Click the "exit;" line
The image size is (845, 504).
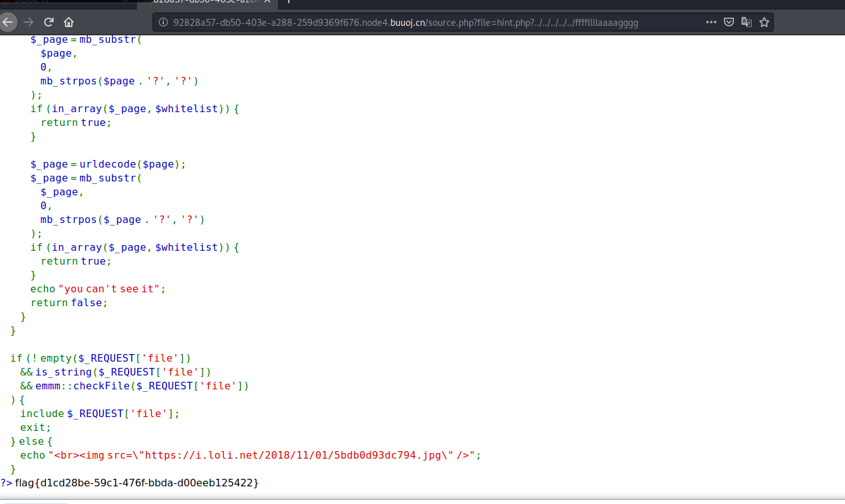(x=35, y=428)
